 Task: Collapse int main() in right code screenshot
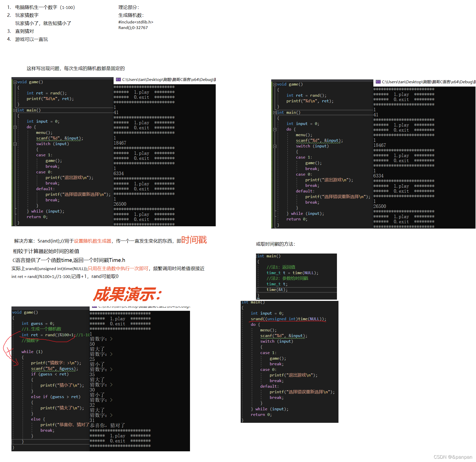[275, 113]
